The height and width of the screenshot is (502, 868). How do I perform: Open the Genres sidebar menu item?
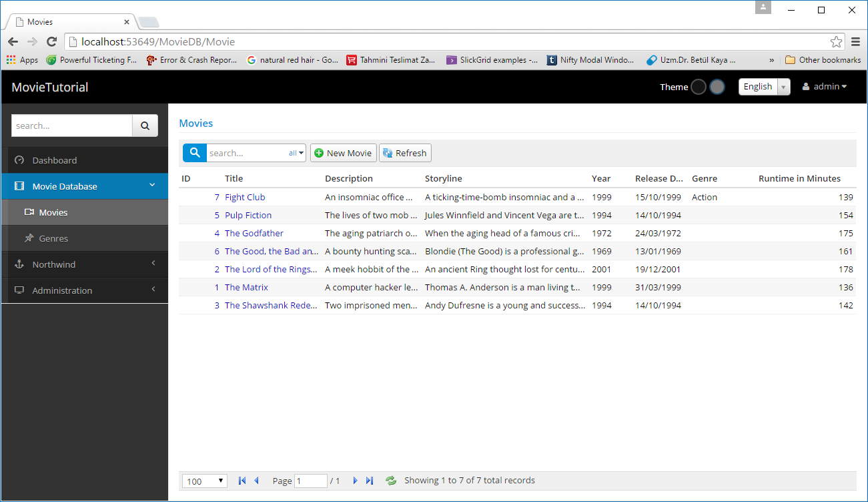click(53, 238)
